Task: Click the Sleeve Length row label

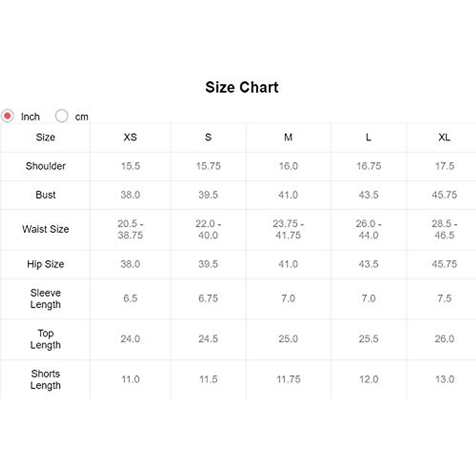Action: point(46,299)
